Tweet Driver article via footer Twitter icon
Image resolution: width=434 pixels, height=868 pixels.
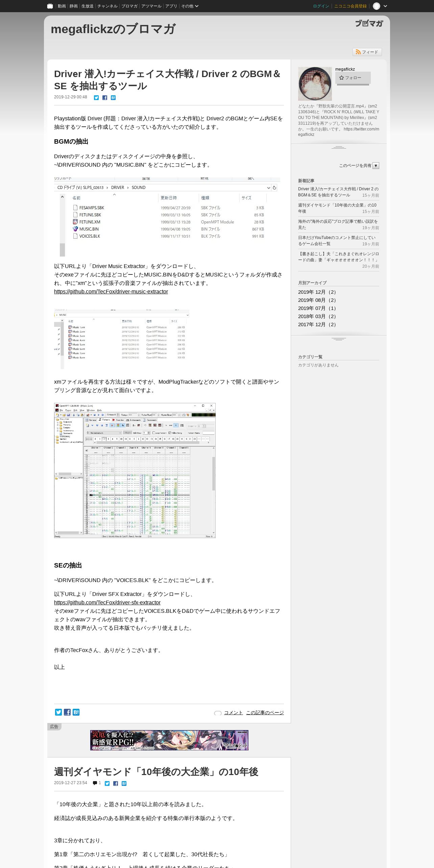[58, 712]
